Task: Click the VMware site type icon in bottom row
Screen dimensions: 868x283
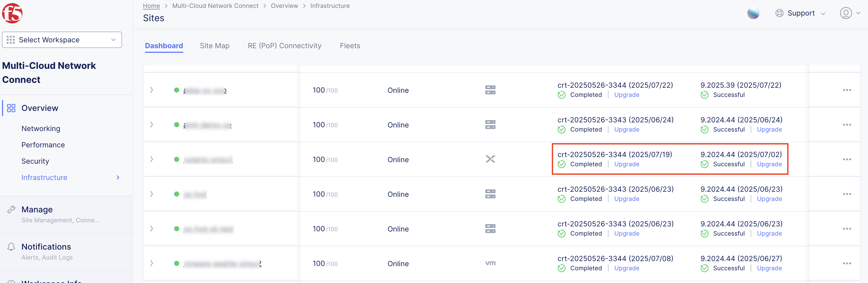Action: (490, 263)
